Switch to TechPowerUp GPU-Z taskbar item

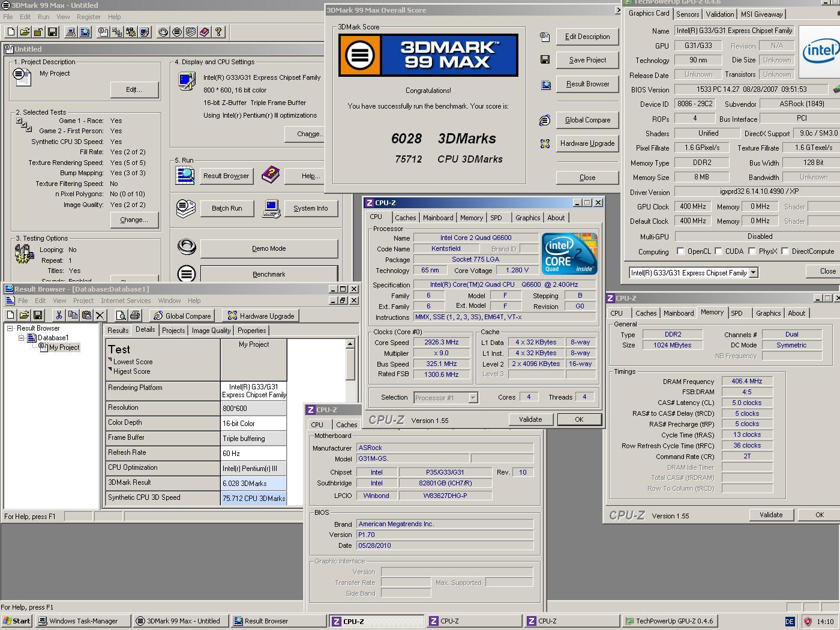(669, 621)
